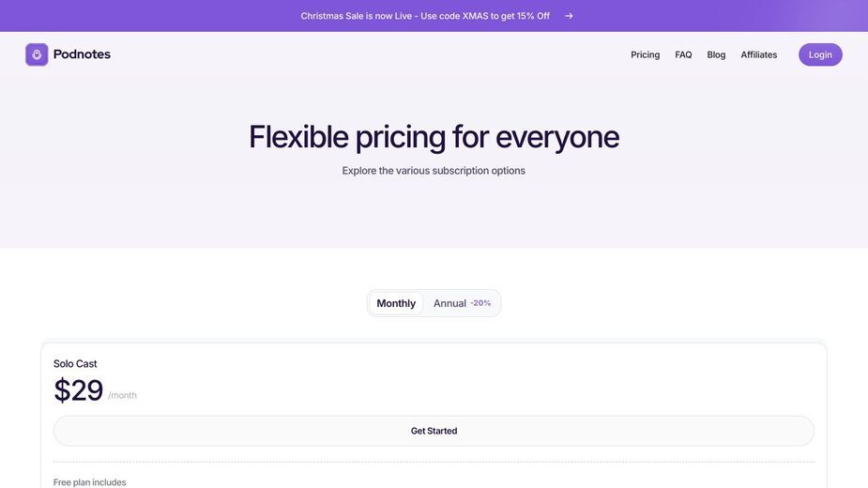Select the Monthly billing option

point(396,303)
